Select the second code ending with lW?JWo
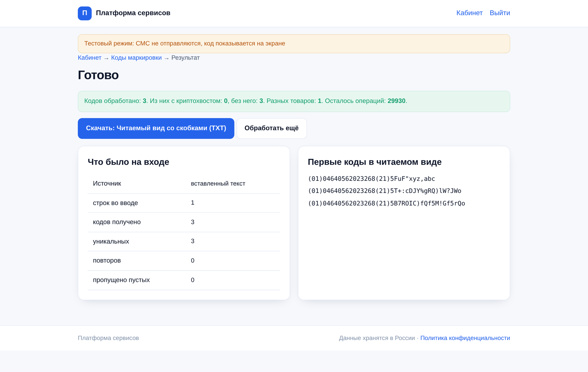 click(x=384, y=191)
